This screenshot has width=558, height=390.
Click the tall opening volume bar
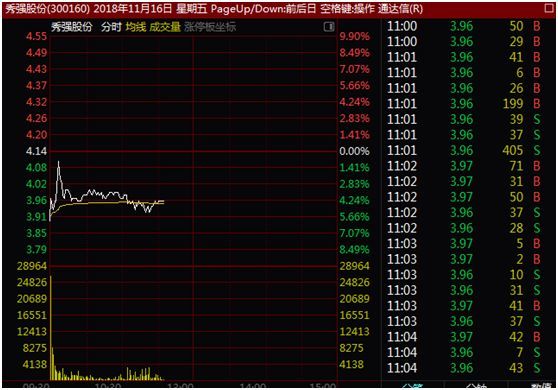(x=51, y=327)
